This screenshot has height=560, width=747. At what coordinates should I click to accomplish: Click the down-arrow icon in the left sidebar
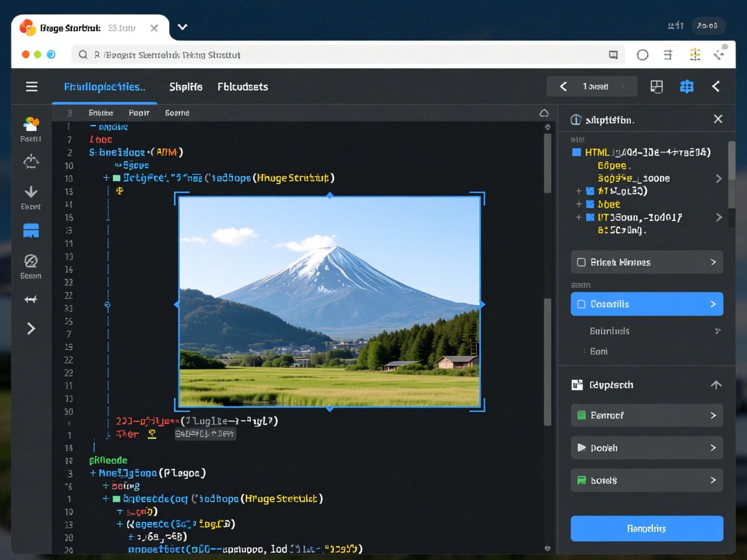pyautogui.click(x=30, y=192)
